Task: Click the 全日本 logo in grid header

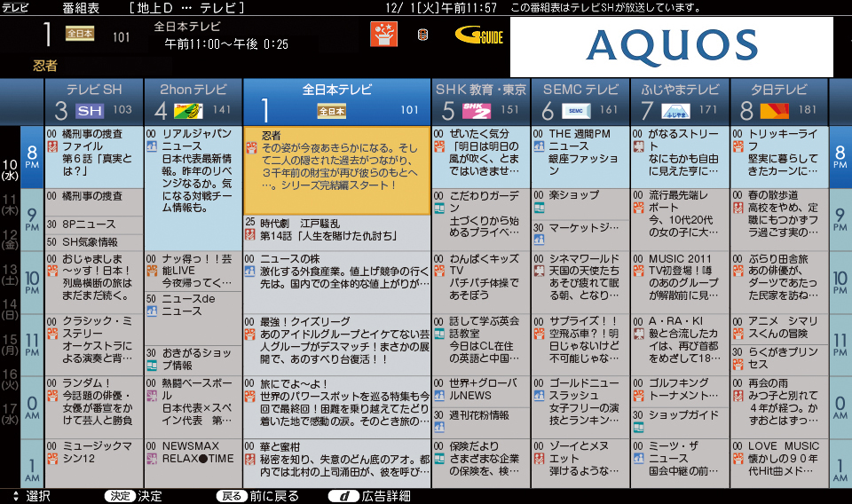Action: pyautogui.click(x=331, y=111)
